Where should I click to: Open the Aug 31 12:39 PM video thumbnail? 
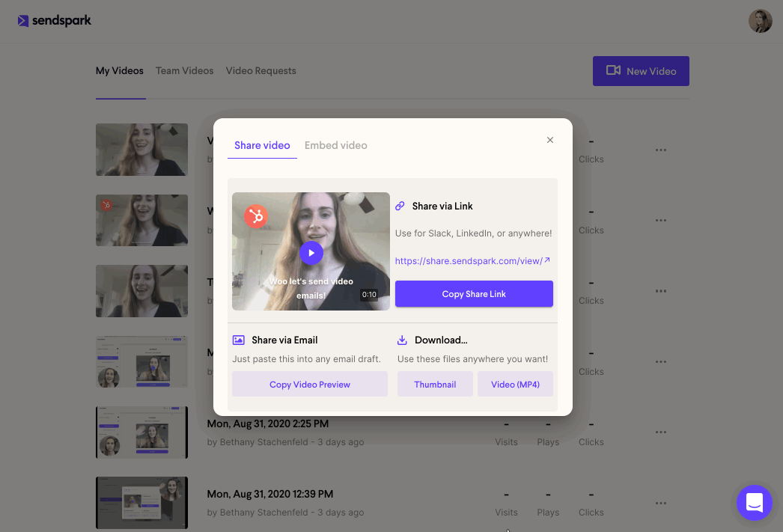pos(141,503)
